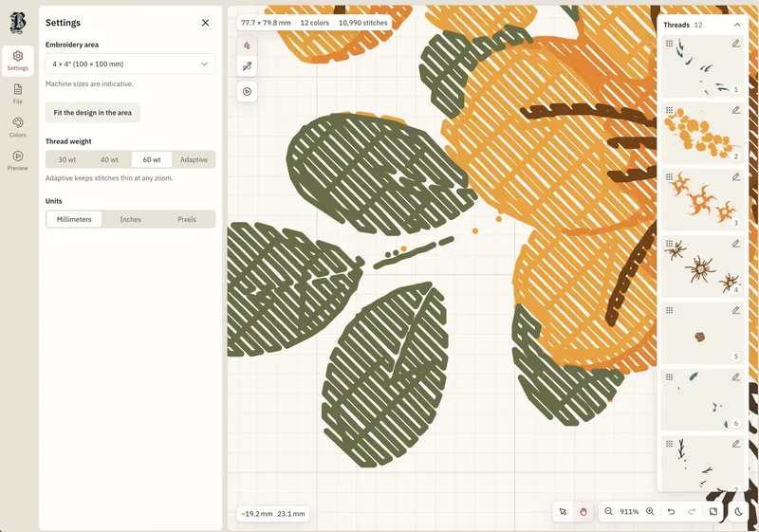This screenshot has height=532, width=759.
Task: Set units to Inches
Action: click(131, 219)
